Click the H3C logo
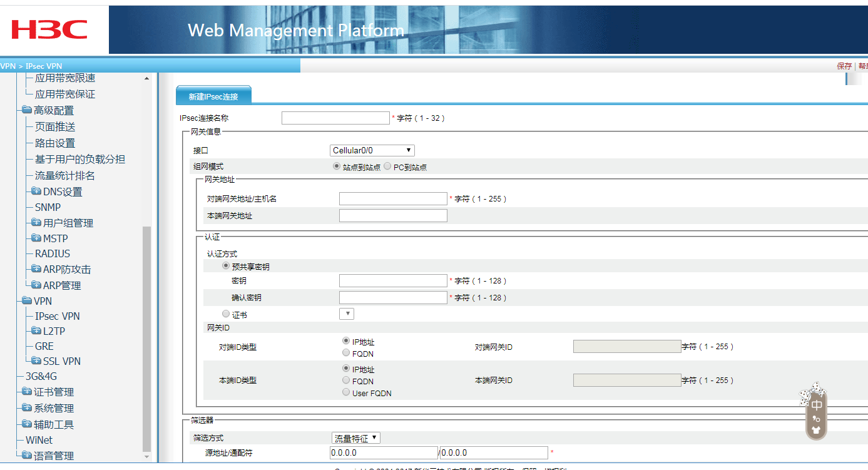The height and width of the screenshot is (470, 868). (x=49, y=29)
